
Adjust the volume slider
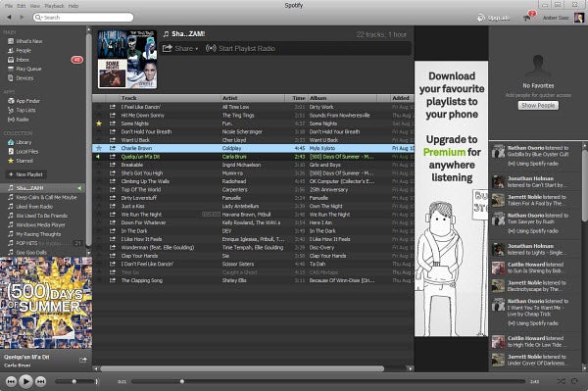pos(75,381)
